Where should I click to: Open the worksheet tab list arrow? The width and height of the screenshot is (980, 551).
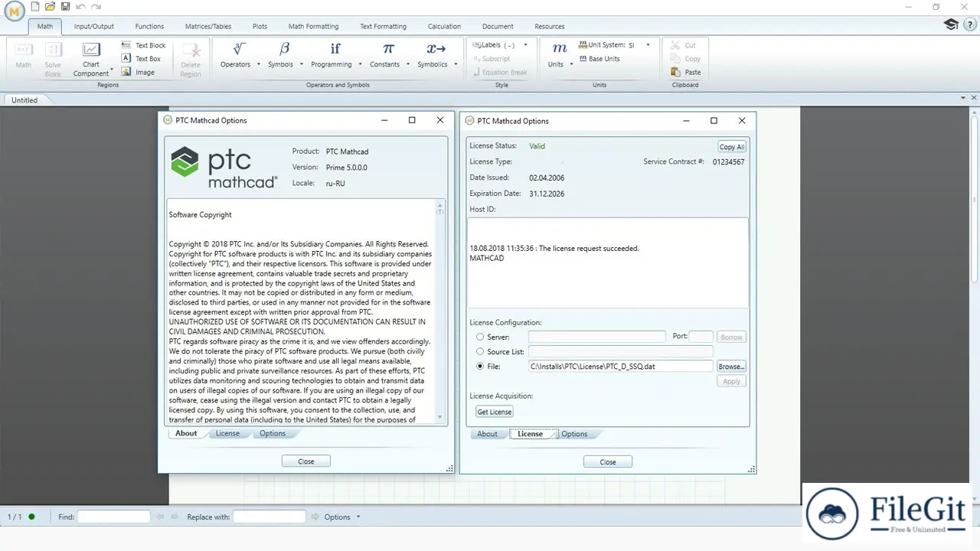[963, 99]
